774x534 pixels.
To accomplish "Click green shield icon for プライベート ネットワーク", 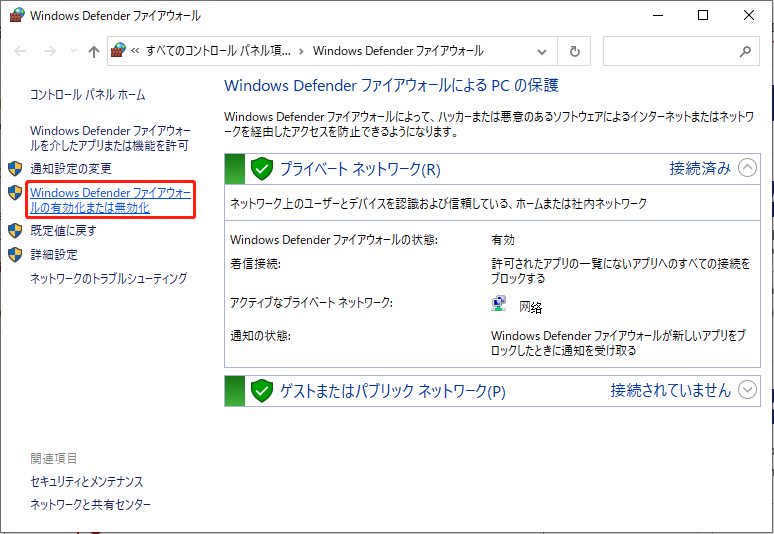I will pos(262,169).
